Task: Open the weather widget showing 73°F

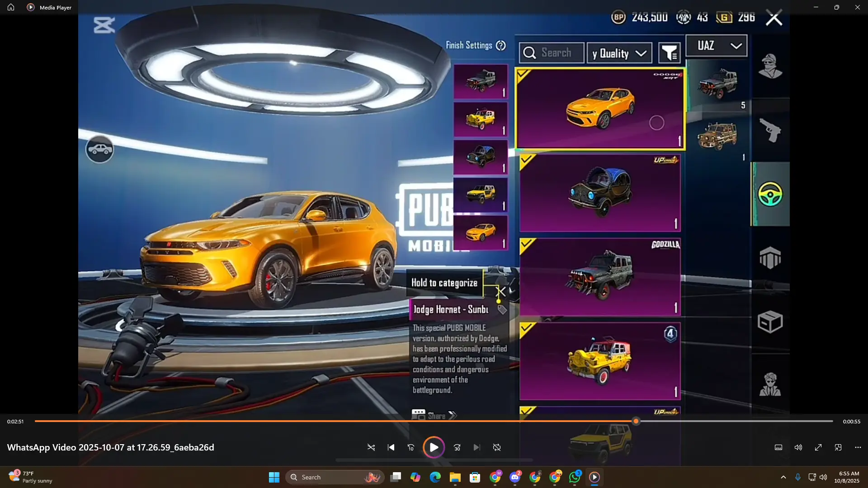Action: coord(30,477)
